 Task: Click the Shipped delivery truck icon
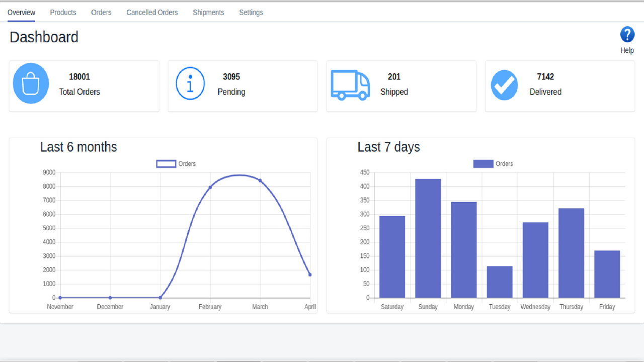click(350, 85)
